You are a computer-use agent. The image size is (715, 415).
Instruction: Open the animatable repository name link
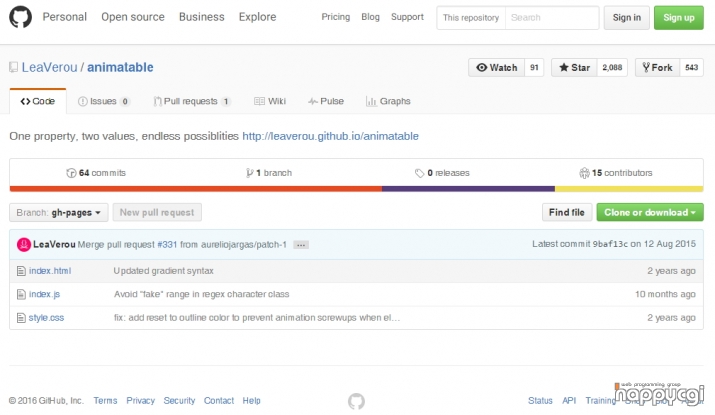tap(120, 67)
